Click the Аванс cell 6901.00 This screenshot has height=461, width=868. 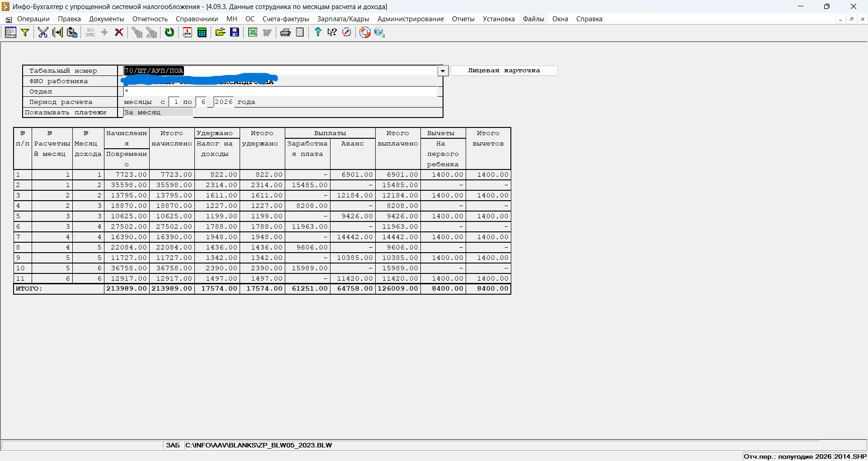tap(353, 174)
